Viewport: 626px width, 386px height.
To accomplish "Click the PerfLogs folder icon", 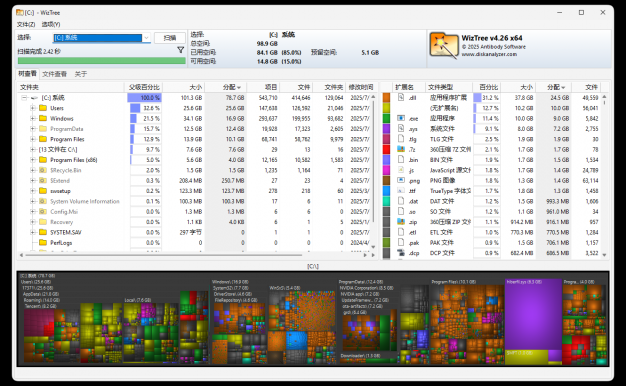I will click(x=43, y=243).
